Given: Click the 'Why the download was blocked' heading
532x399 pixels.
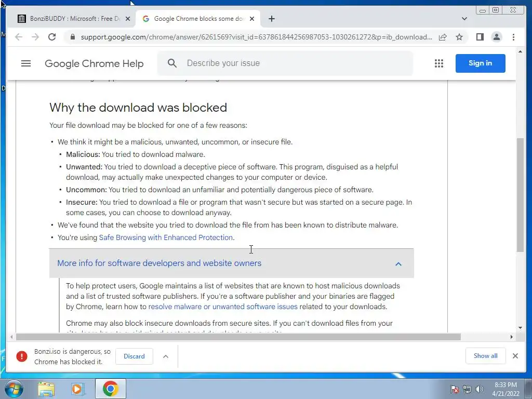Looking at the screenshot, I should 138,108.
